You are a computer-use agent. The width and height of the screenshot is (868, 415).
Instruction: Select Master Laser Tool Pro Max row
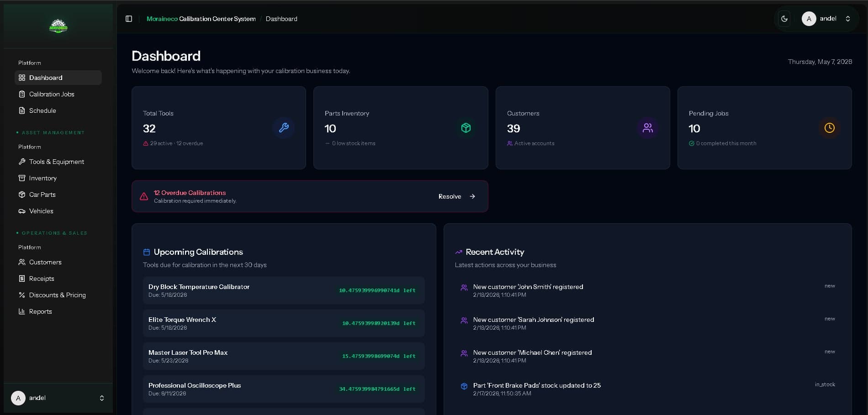pos(284,356)
